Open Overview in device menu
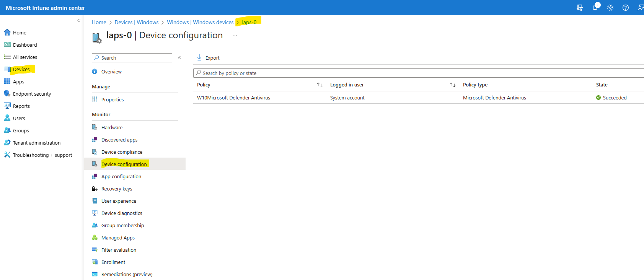644x280 pixels. click(111, 72)
